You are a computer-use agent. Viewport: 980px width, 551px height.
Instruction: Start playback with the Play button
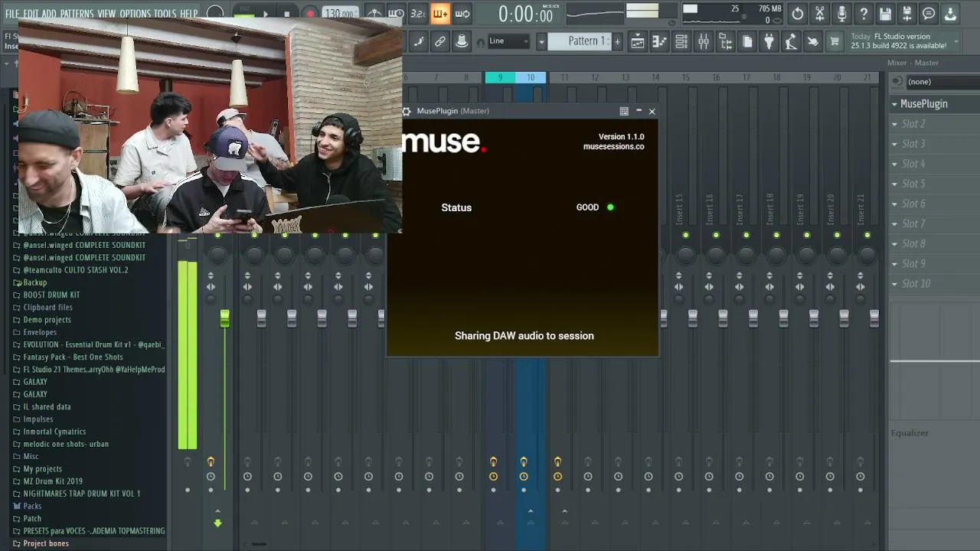(265, 13)
